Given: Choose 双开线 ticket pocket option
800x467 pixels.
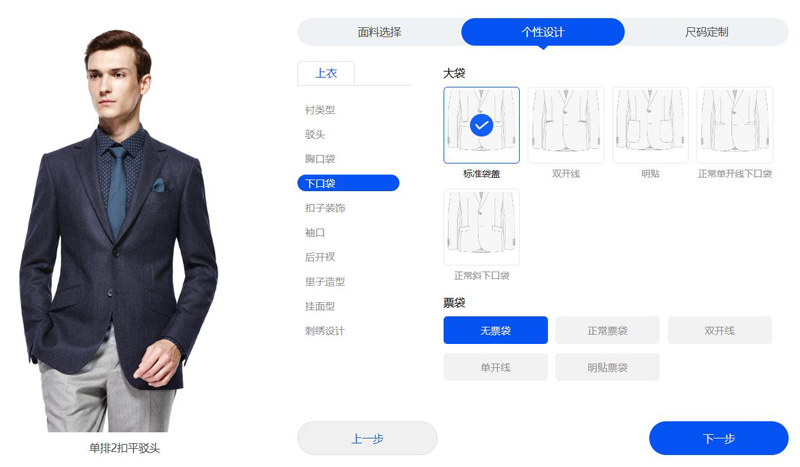Looking at the screenshot, I should click(719, 330).
